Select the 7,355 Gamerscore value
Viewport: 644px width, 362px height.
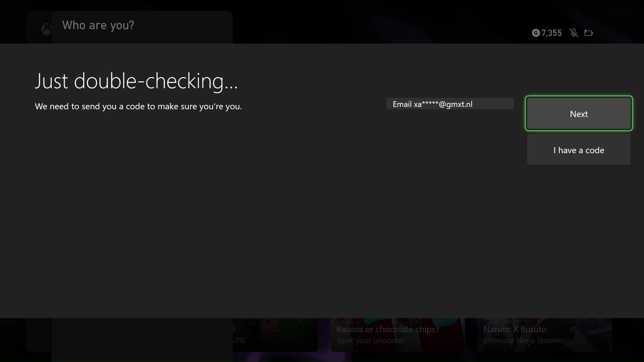[x=551, y=33]
